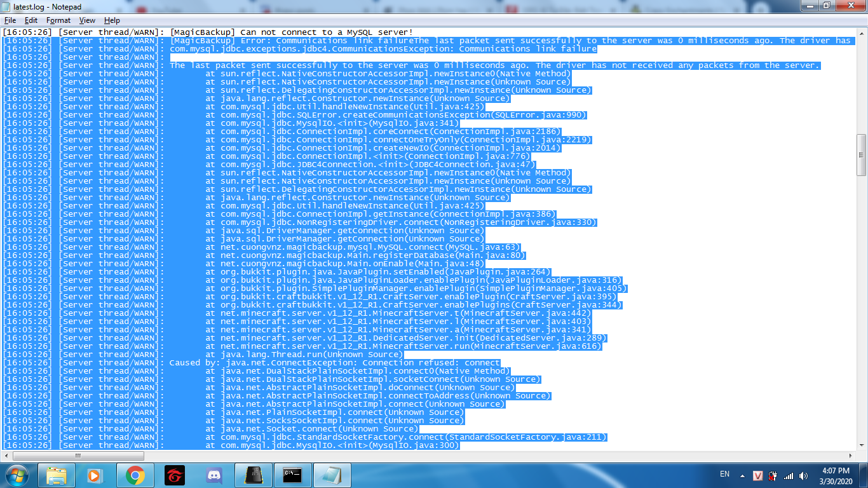Click the horizontal scrollbar right arrow
The height and width of the screenshot is (488, 868).
851,456
